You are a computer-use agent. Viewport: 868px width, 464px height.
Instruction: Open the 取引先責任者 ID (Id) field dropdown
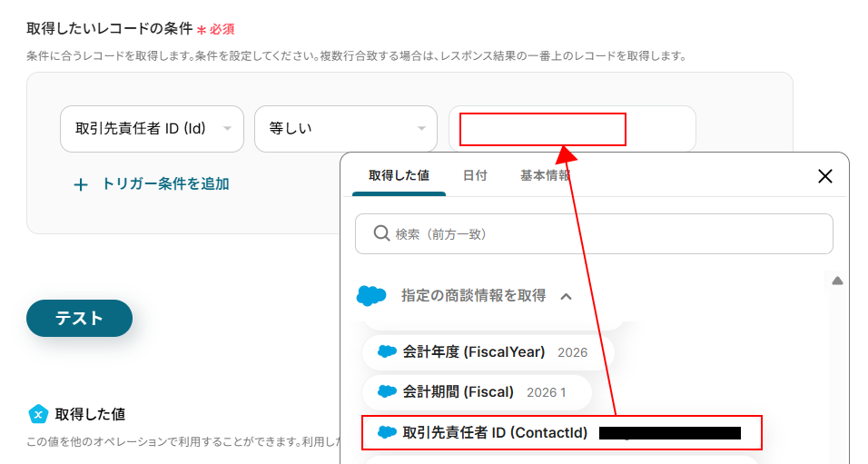(152, 128)
